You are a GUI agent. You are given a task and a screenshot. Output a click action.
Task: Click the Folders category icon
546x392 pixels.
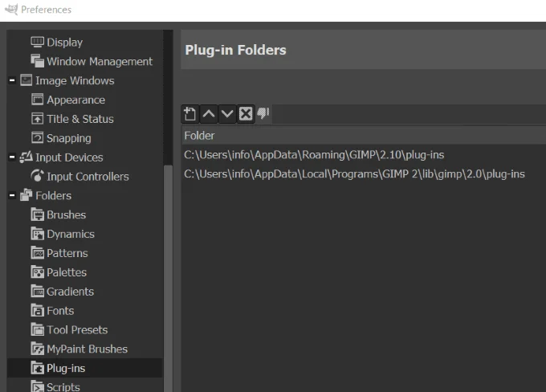(x=26, y=195)
